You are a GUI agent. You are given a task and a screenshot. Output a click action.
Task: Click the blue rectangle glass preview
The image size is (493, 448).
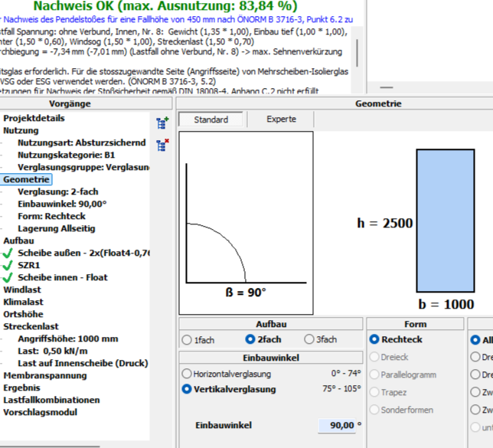tap(446, 221)
